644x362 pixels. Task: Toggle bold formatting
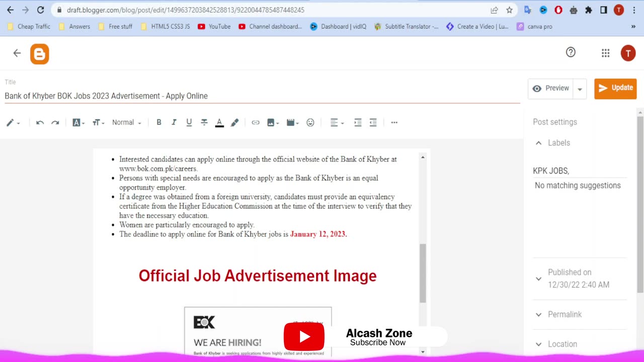pyautogui.click(x=159, y=123)
